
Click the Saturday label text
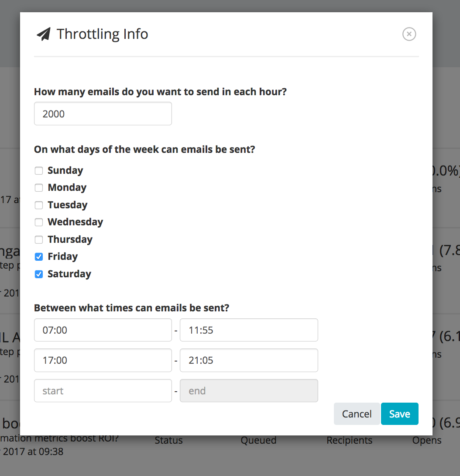coord(69,274)
